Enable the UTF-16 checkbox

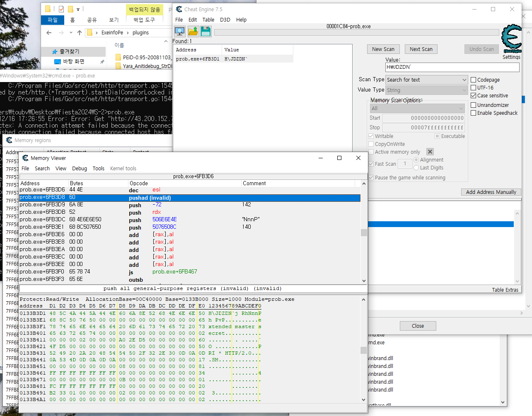474,87
